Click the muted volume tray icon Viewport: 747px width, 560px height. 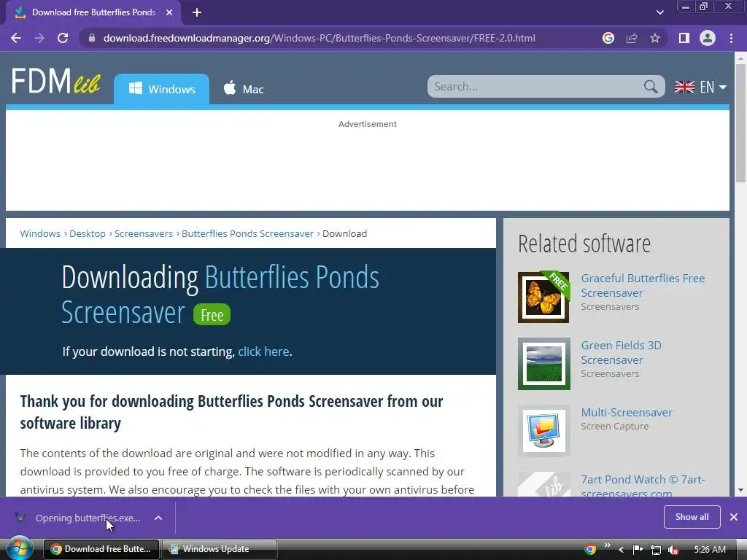click(673, 550)
